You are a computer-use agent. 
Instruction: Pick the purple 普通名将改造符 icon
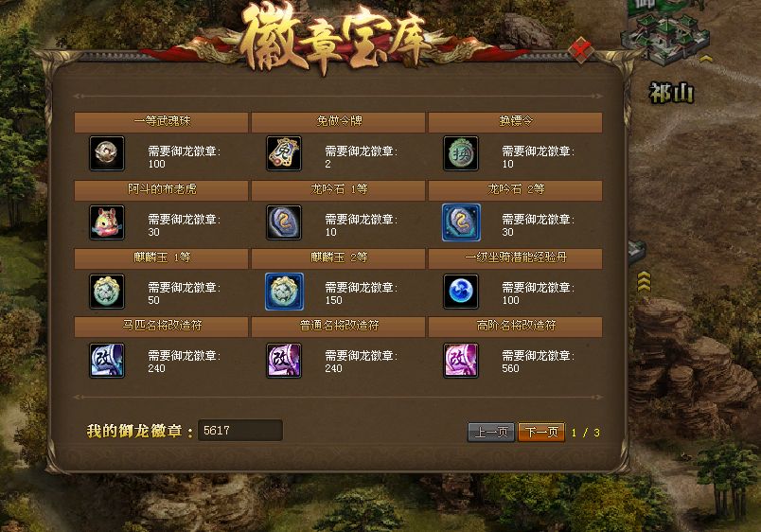tap(284, 360)
